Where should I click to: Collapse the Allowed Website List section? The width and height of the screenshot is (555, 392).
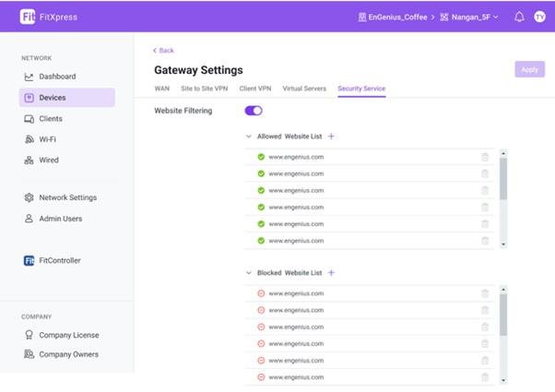pyautogui.click(x=249, y=137)
